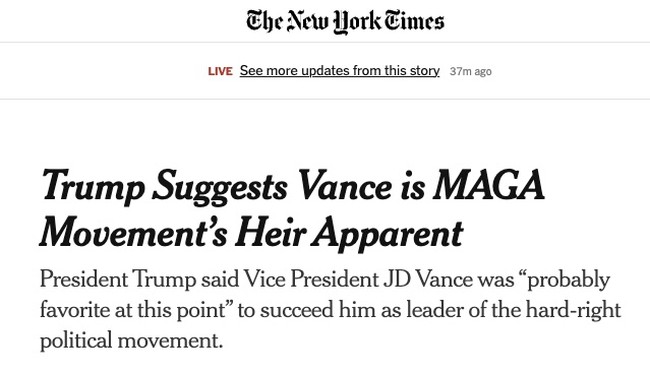Click "Heir Apparent" in the headline
This screenshot has width=650, height=372.
tap(349, 233)
